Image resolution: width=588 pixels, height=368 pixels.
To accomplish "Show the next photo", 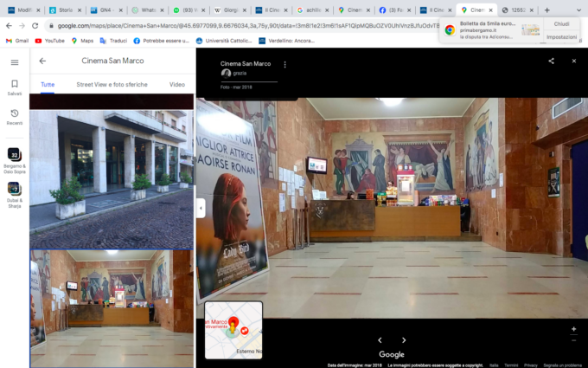I will pyautogui.click(x=404, y=340).
